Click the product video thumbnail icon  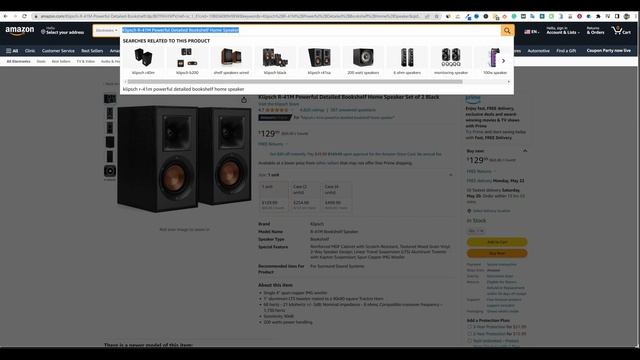[x=110, y=171]
